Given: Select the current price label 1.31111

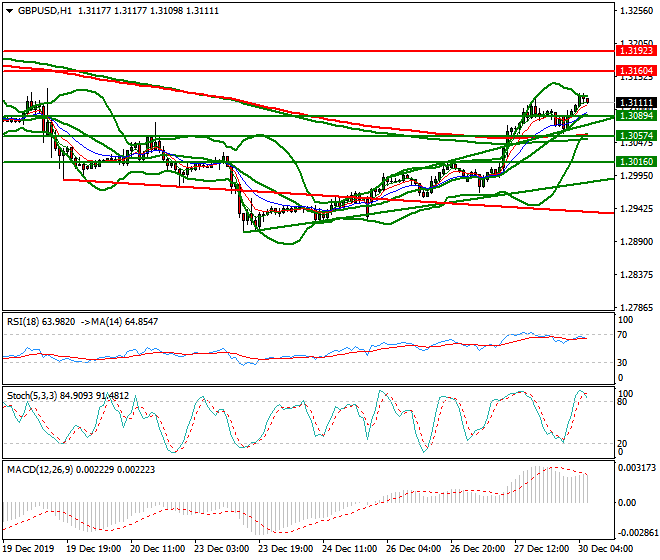Looking at the screenshot, I should (636, 103).
